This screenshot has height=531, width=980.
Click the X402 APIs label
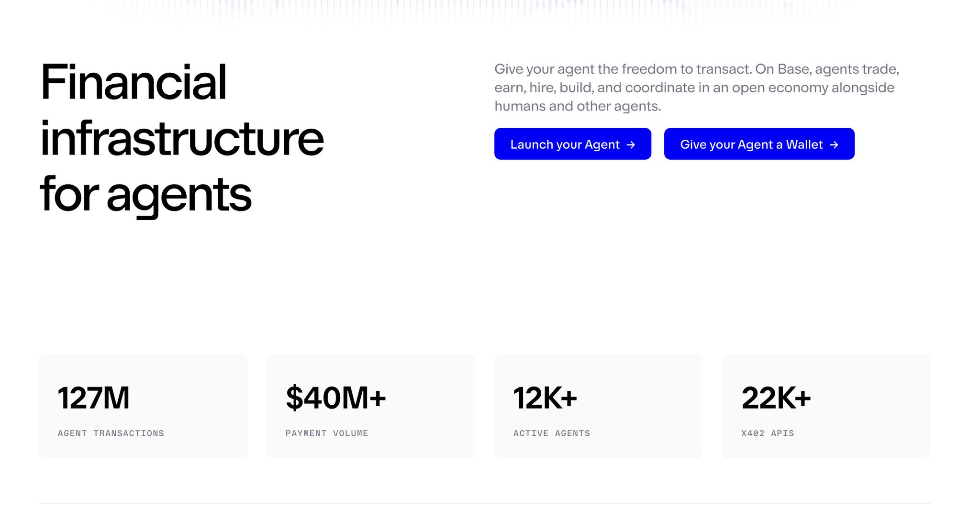pos(768,433)
